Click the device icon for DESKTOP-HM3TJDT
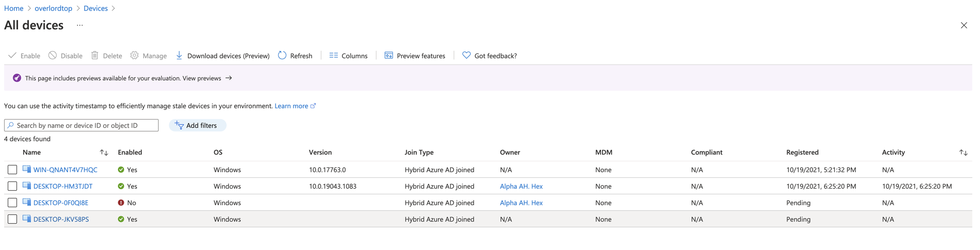 pos(27,186)
